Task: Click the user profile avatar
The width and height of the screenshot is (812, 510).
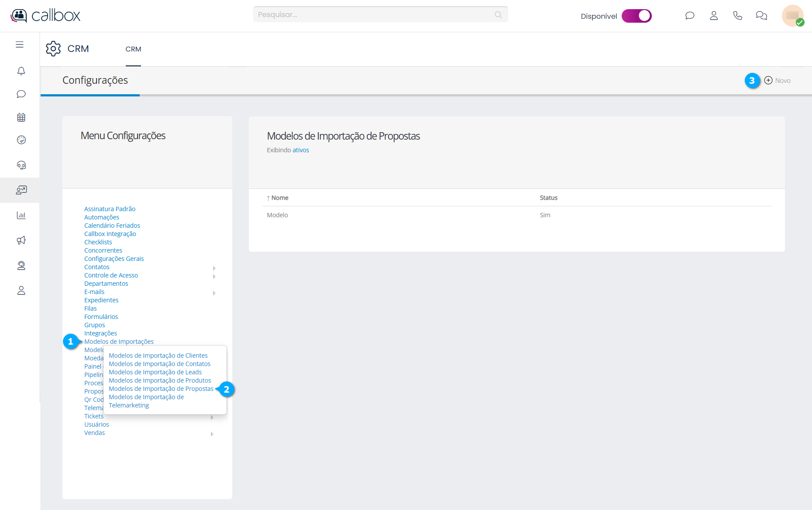Action: pyautogui.click(x=792, y=16)
